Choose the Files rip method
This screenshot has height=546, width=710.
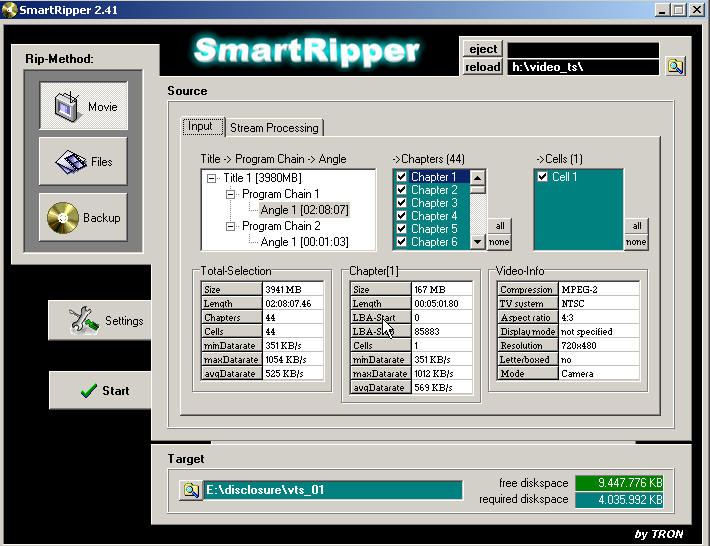coord(84,162)
